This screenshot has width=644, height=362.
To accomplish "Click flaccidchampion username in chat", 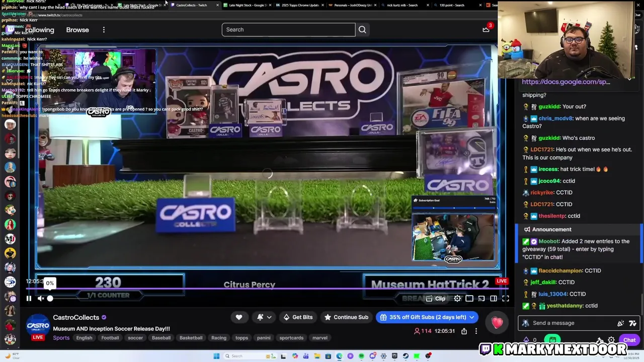I will (560, 270).
